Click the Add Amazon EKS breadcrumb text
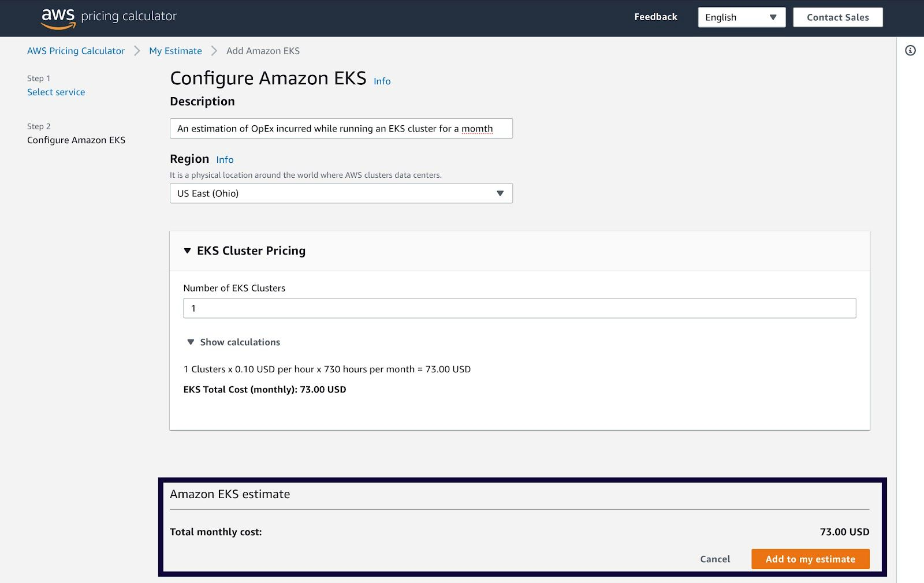This screenshot has height=583, width=924. click(263, 51)
